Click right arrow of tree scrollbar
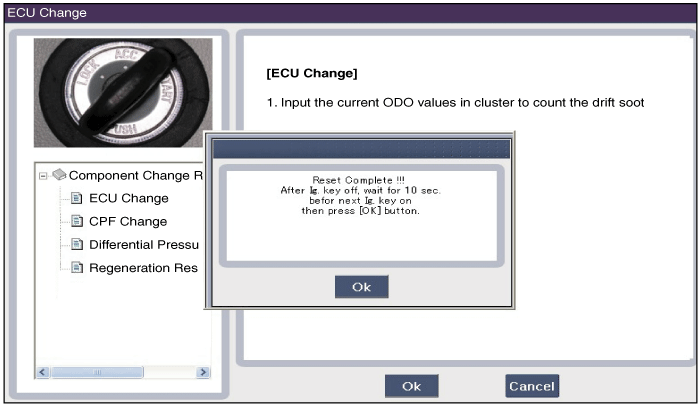 (x=203, y=372)
